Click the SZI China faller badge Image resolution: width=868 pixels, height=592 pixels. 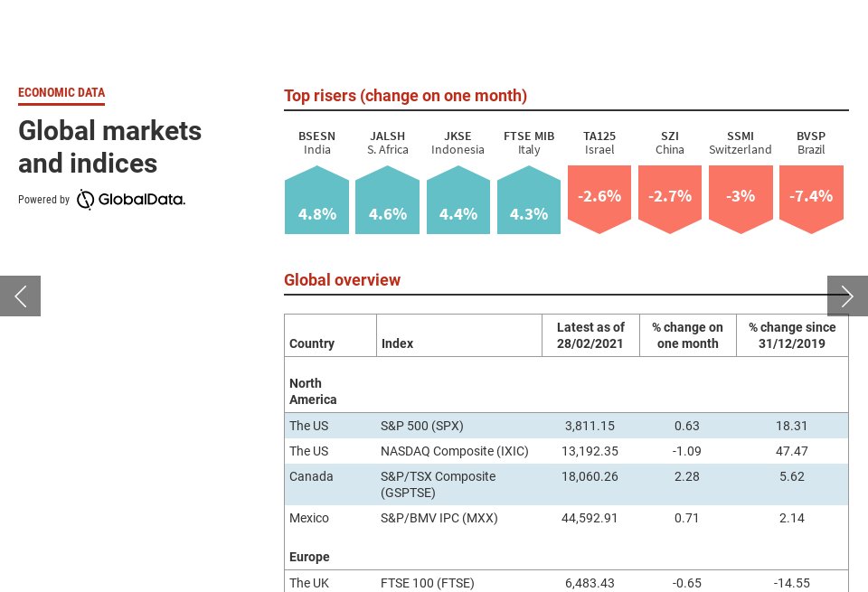coord(669,195)
